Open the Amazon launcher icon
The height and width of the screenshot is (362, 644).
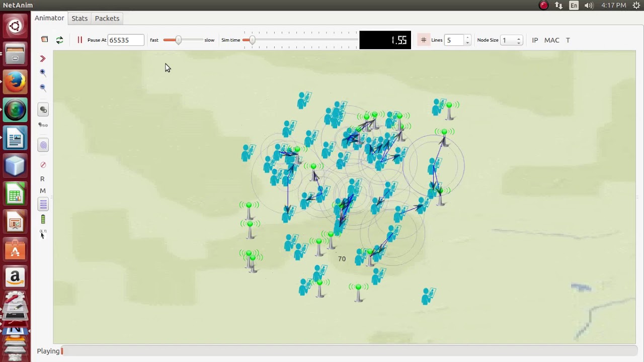pos(15,277)
